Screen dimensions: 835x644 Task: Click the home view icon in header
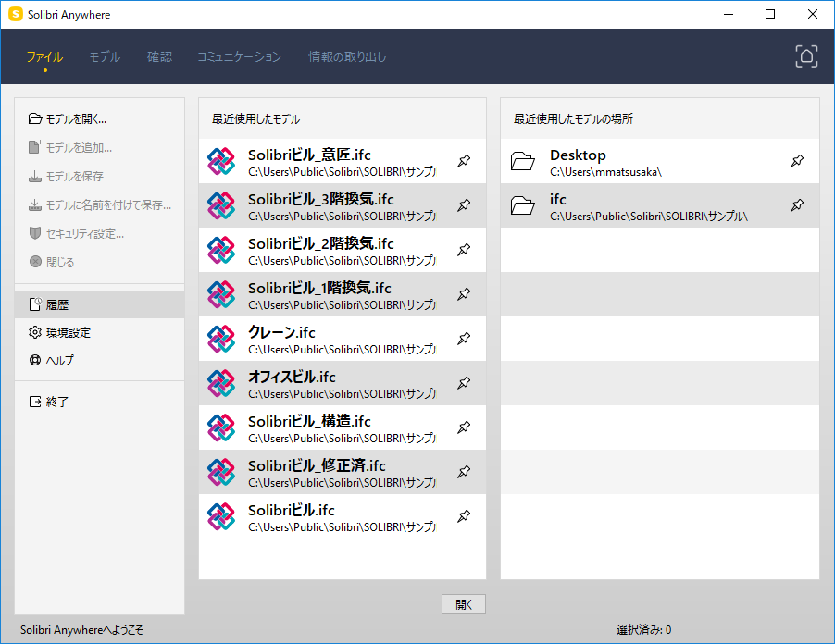(806, 56)
